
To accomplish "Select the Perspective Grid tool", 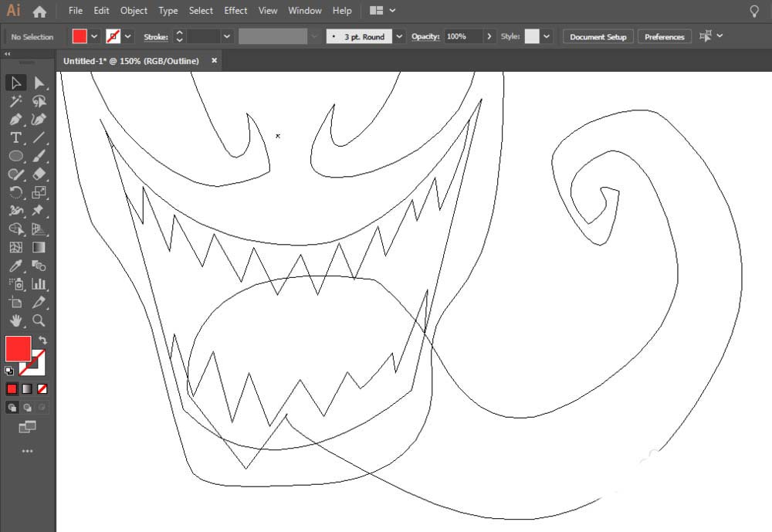I will 39,229.
